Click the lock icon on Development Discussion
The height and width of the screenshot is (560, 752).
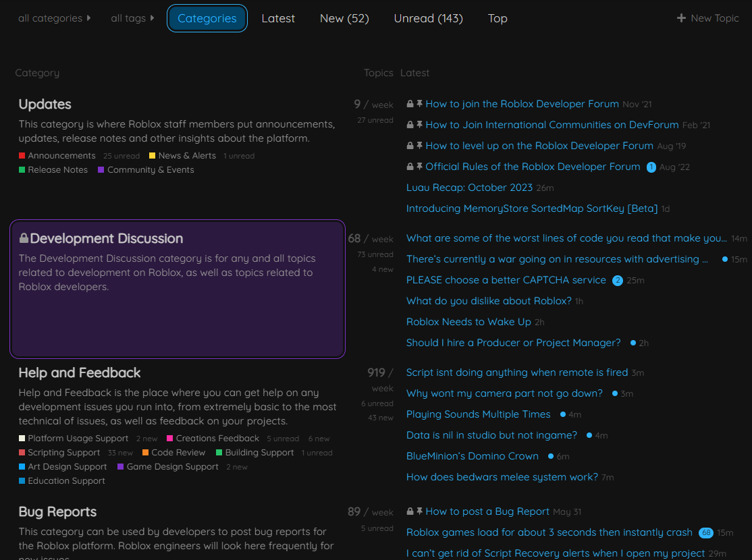[x=22, y=237]
